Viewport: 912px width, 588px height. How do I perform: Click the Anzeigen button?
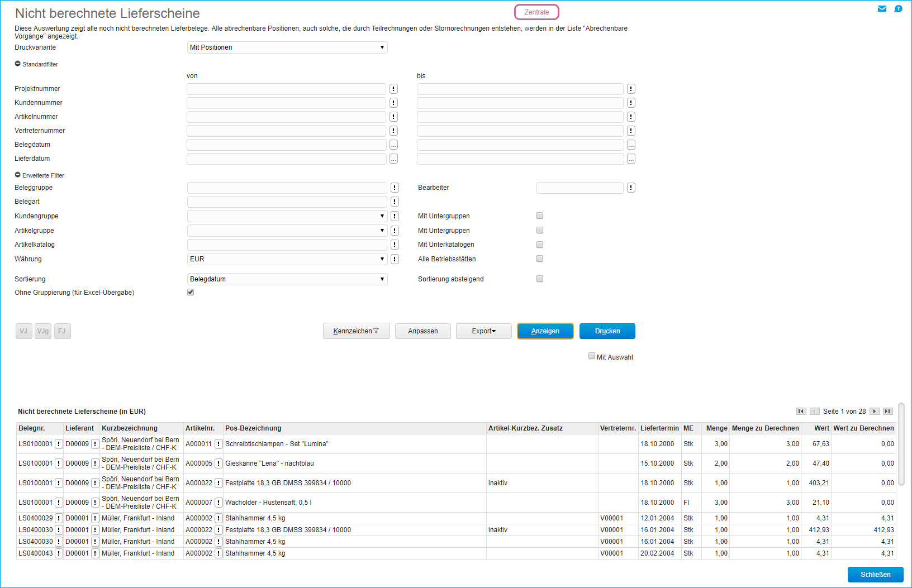point(545,331)
